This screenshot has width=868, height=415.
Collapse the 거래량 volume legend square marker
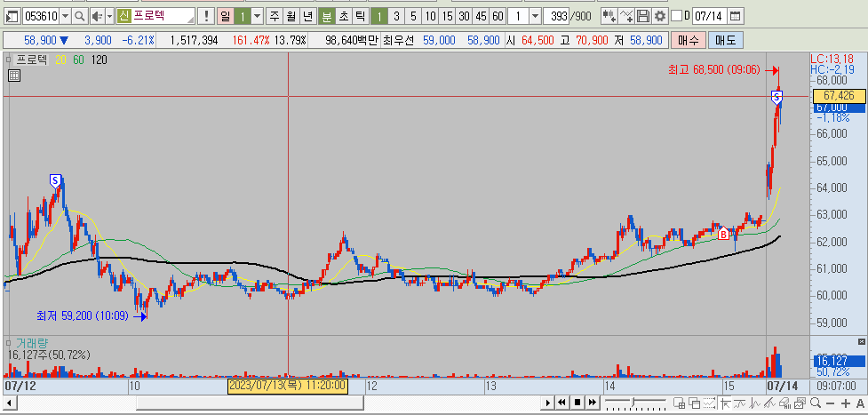8,343
